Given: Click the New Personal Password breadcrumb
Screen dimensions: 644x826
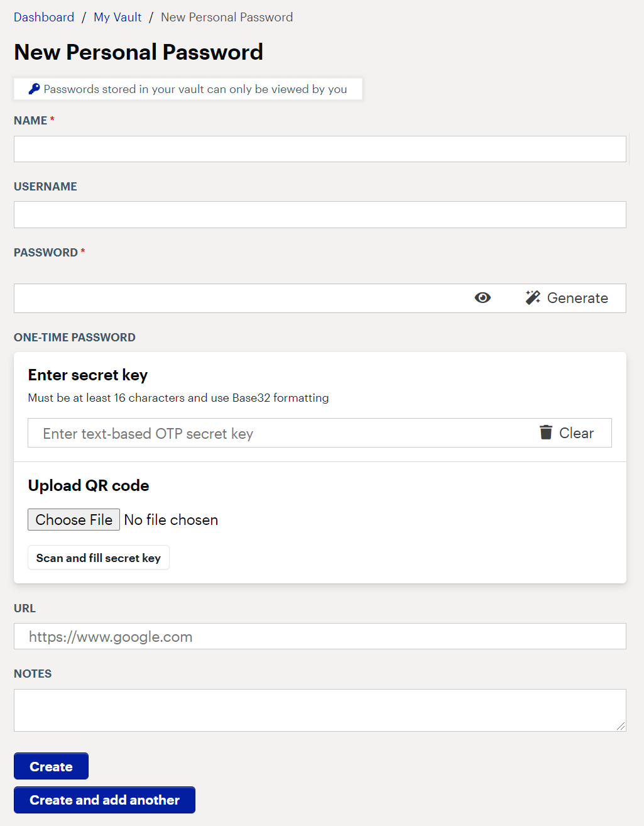Looking at the screenshot, I should [227, 17].
